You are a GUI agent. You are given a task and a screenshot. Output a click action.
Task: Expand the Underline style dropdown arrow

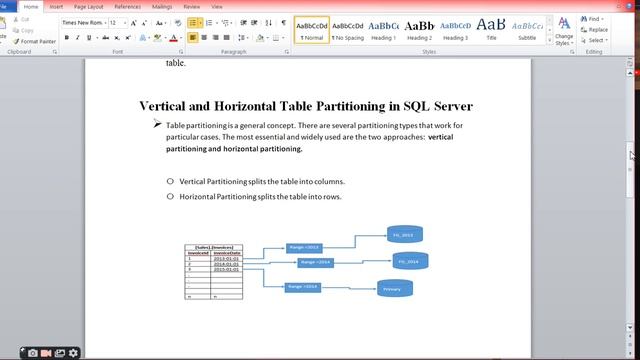97,38
